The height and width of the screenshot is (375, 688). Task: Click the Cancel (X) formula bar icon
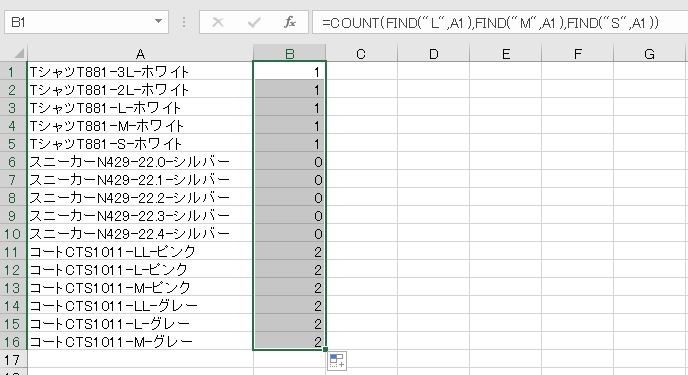pos(218,22)
